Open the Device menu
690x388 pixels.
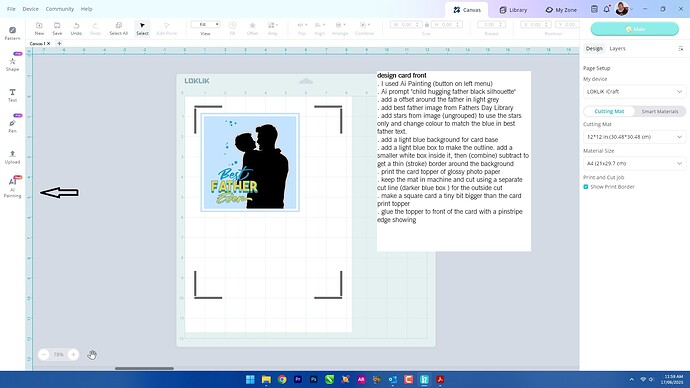pyautogui.click(x=30, y=9)
